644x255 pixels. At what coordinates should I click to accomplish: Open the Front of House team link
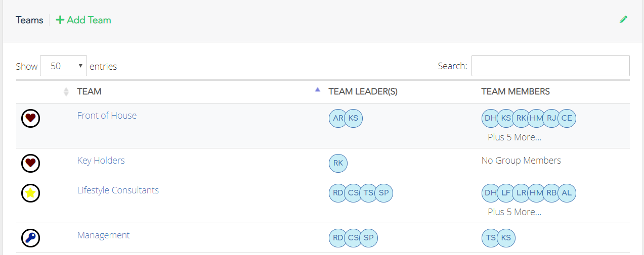click(107, 115)
